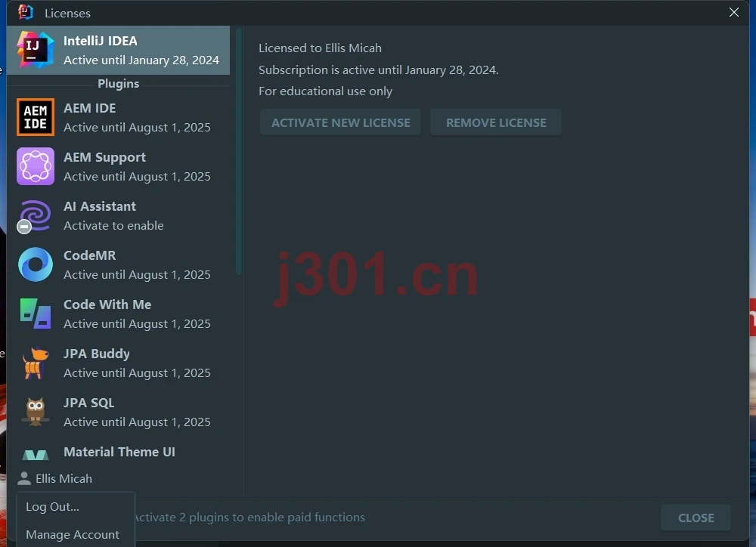Select the Material Theme UI plugin name

coord(119,452)
